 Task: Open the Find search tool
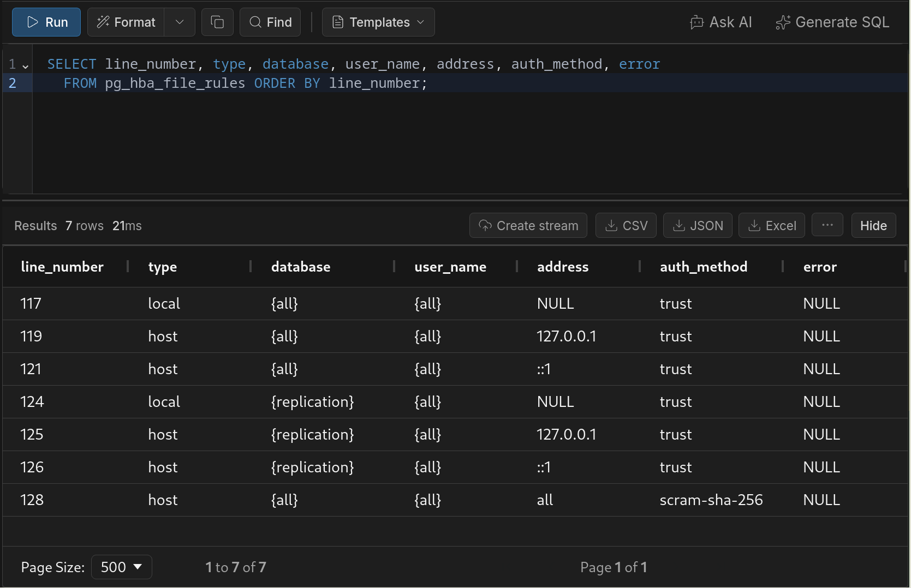[270, 22]
